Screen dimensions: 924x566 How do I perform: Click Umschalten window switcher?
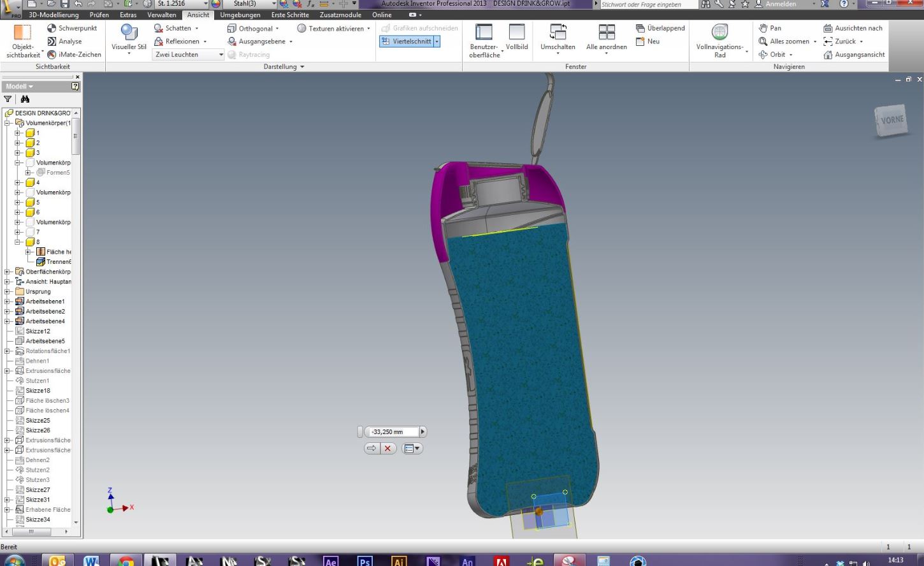pos(558,40)
